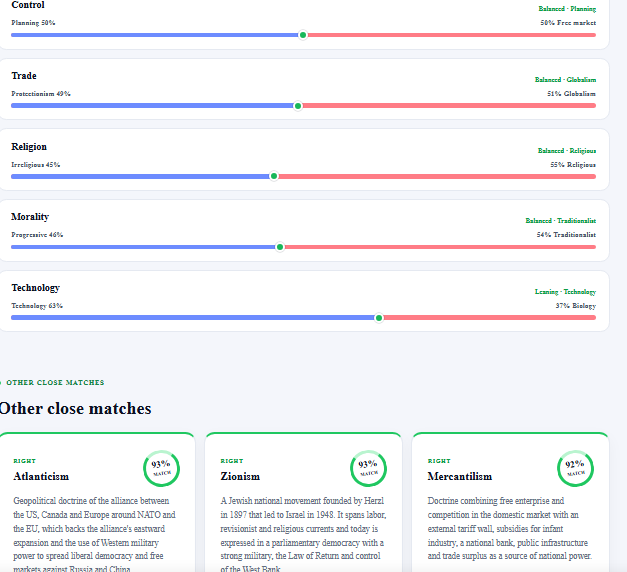Click the RIGHT tag above Mercantilism
The image size is (627, 572).
pyautogui.click(x=439, y=461)
